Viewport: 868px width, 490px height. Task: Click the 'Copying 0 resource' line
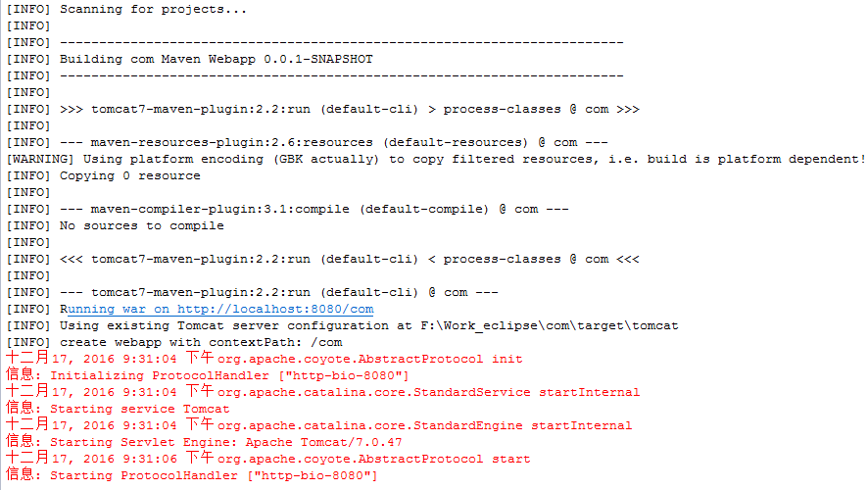103,176
